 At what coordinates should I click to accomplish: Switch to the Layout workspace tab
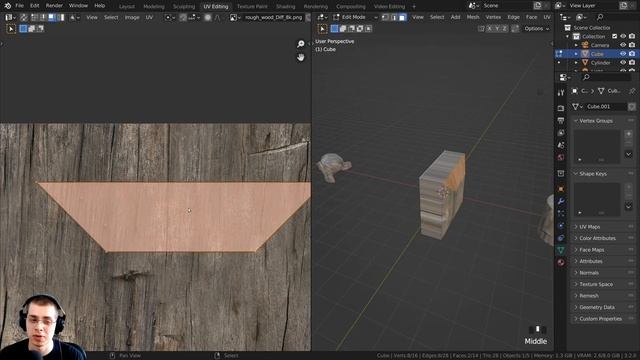click(x=127, y=7)
